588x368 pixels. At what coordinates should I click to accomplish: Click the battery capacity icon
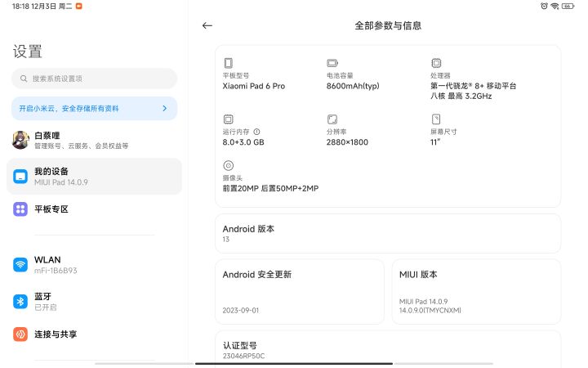[332, 63]
